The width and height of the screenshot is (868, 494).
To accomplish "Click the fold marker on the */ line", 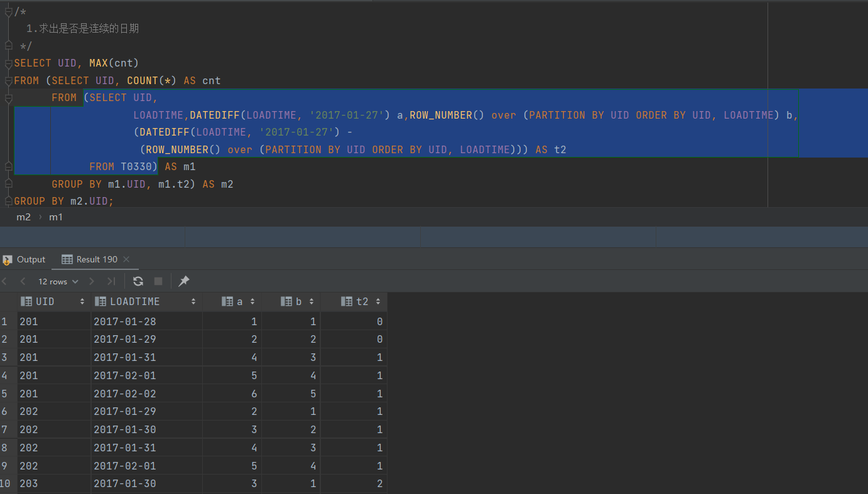I will [8, 46].
